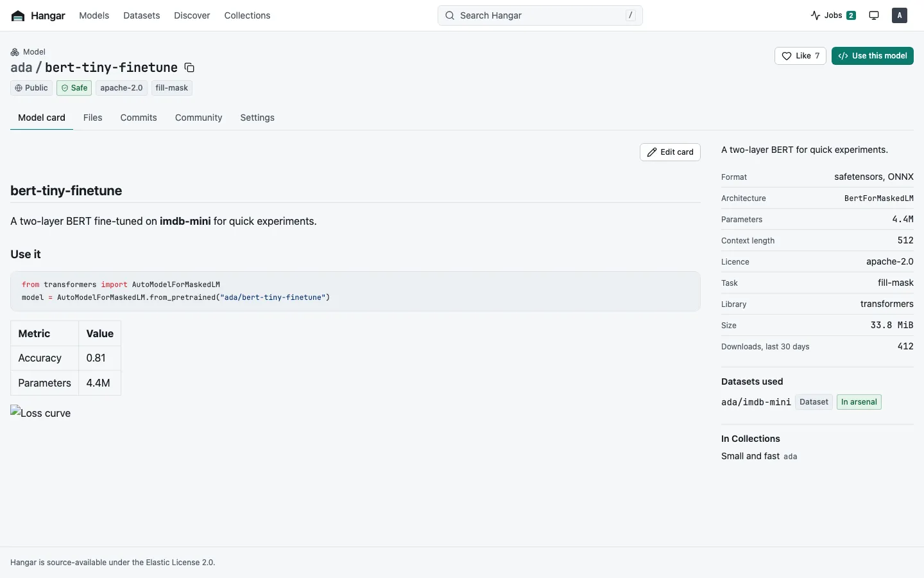Click the Downloads value 412
The image size is (924, 578).
[905, 346]
